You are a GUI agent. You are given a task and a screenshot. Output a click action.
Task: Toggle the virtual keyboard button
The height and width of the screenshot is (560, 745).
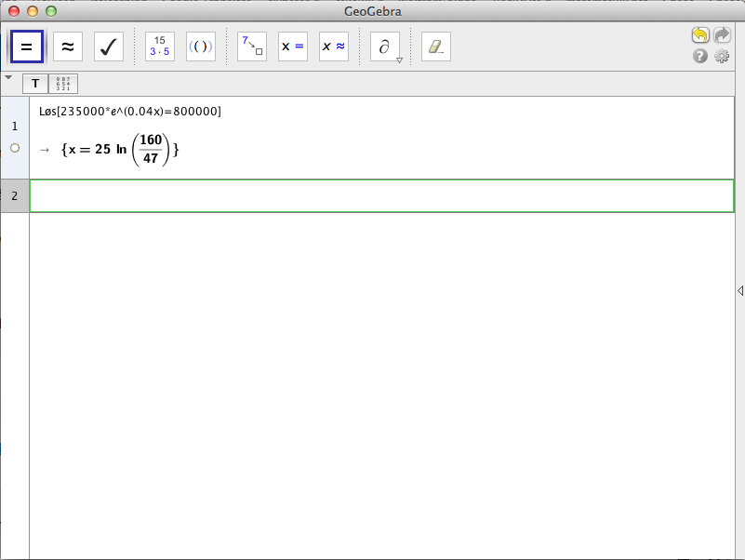[x=63, y=84]
